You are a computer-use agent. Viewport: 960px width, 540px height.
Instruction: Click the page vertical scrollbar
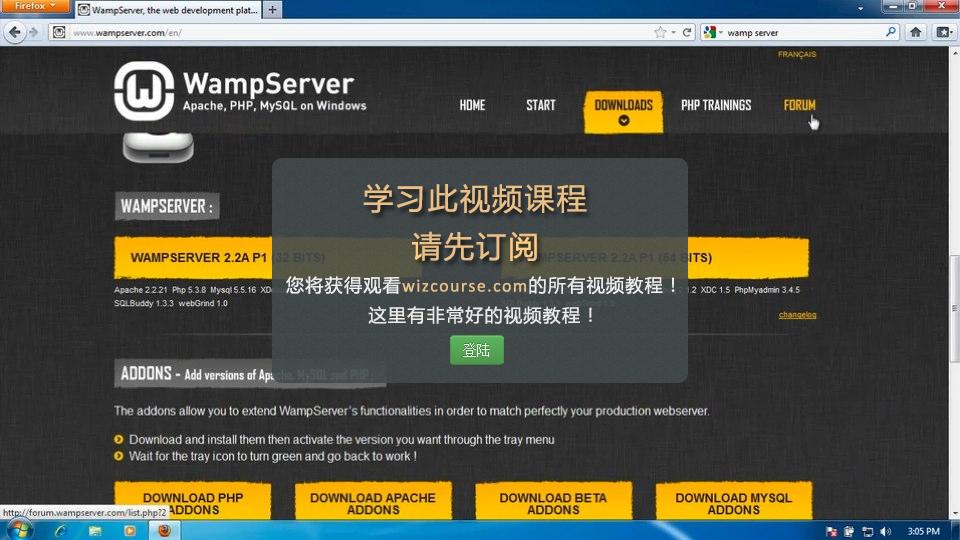[x=954, y=309]
